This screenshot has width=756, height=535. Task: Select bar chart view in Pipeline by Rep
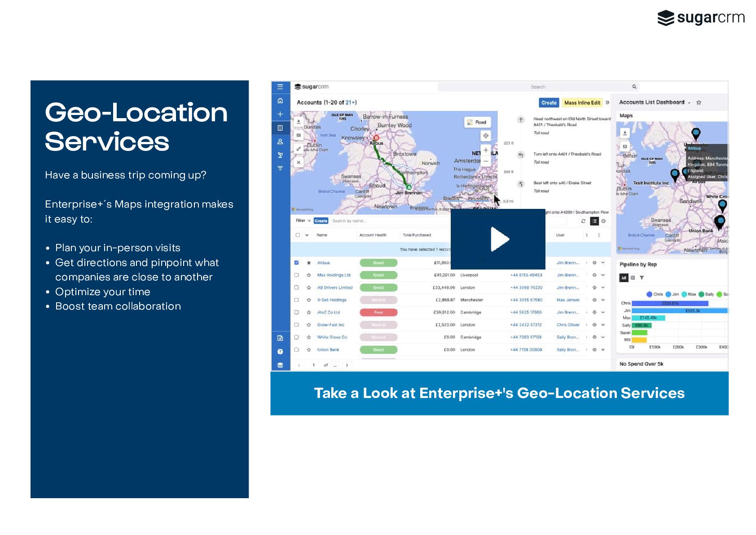pyautogui.click(x=624, y=278)
